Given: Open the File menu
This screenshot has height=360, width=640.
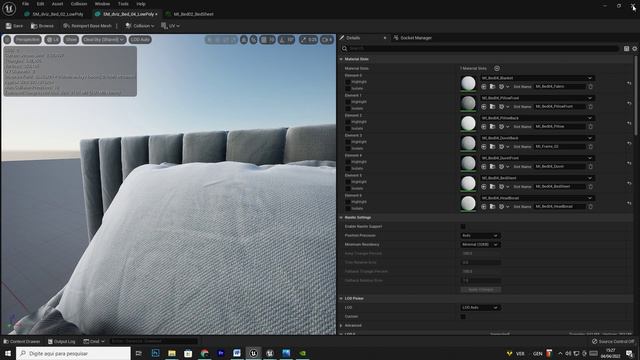Looking at the screenshot, I should [25, 4].
